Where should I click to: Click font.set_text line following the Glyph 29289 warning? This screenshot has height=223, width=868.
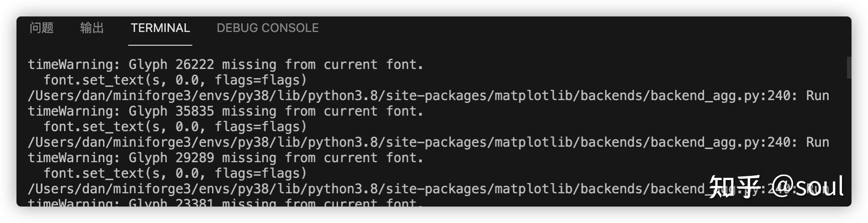(x=175, y=173)
